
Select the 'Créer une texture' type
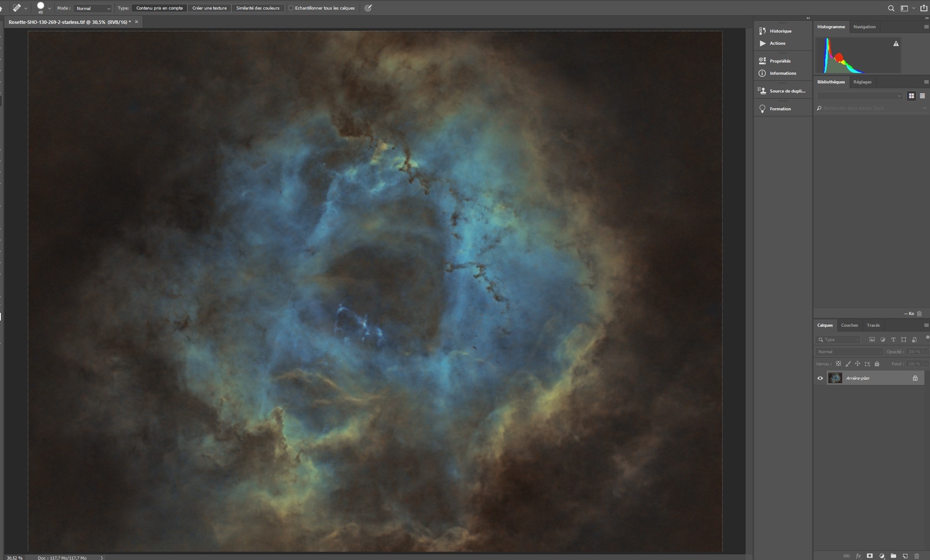tap(210, 8)
